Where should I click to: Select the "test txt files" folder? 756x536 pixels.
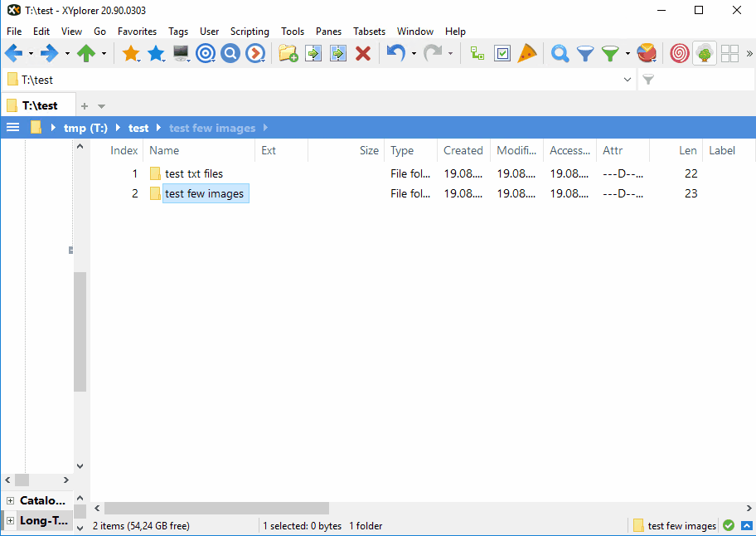click(194, 173)
